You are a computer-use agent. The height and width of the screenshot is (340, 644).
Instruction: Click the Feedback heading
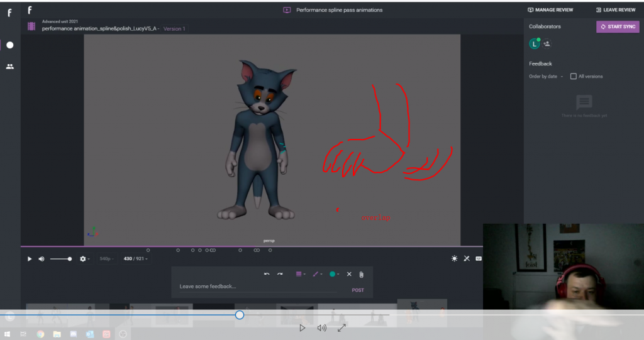540,63
